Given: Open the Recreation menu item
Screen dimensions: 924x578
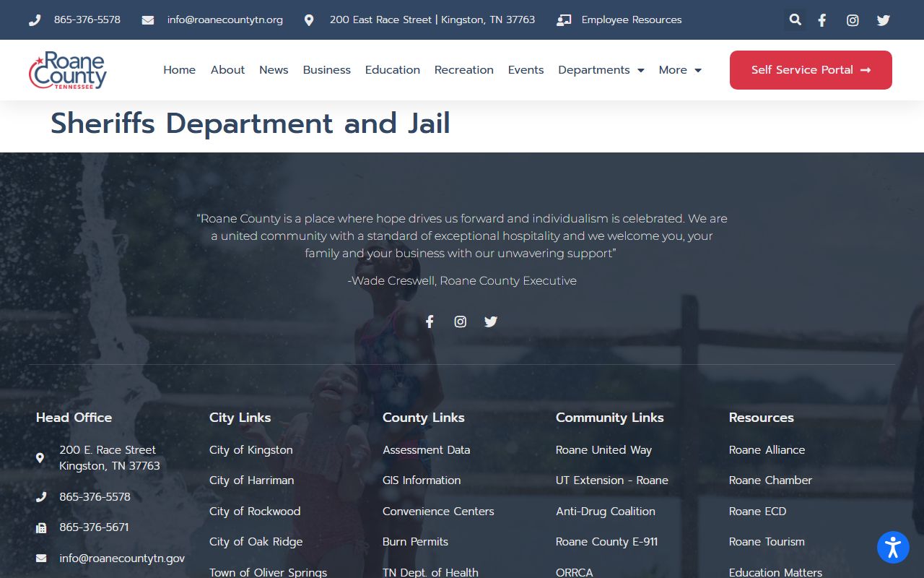Looking at the screenshot, I should tap(464, 70).
